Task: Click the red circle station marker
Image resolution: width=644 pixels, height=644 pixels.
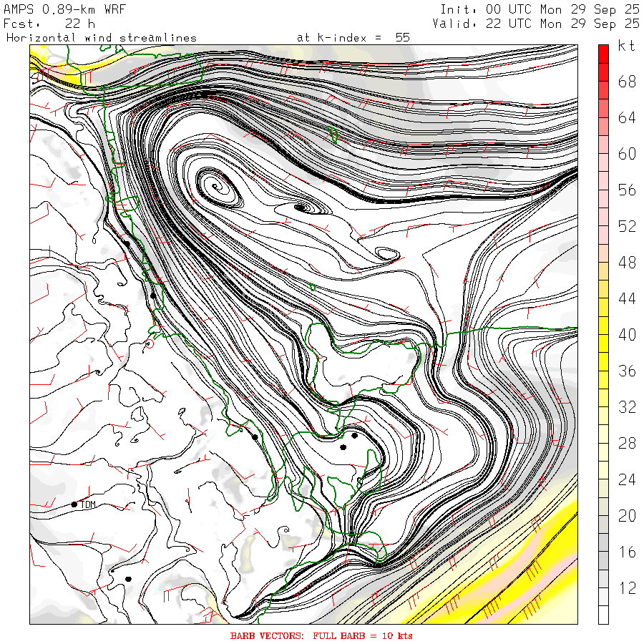Action: click(149, 343)
